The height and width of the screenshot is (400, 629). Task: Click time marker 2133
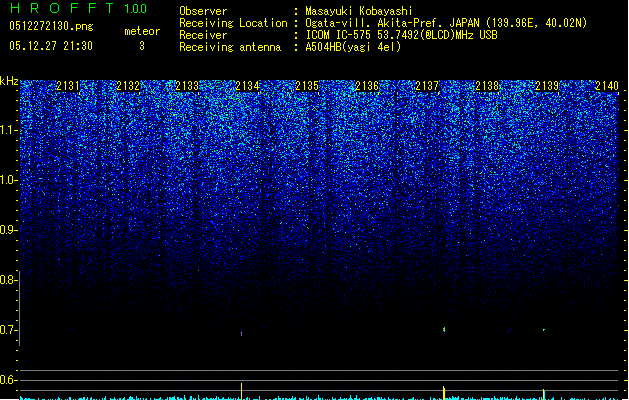click(x=187, y=85)
